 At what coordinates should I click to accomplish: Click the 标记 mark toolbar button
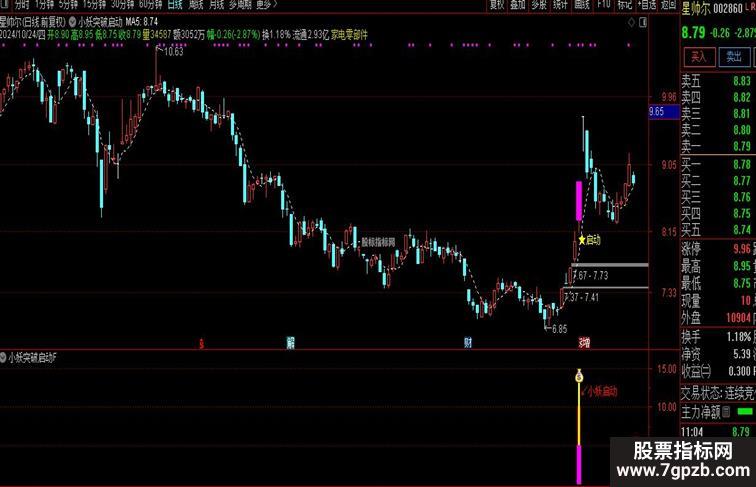625,5
